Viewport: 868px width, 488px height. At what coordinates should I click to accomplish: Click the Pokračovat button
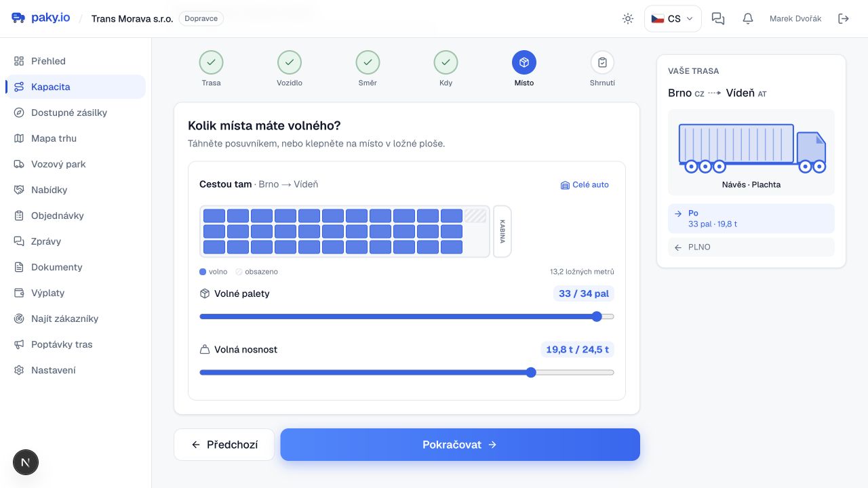tap(460, 445)
